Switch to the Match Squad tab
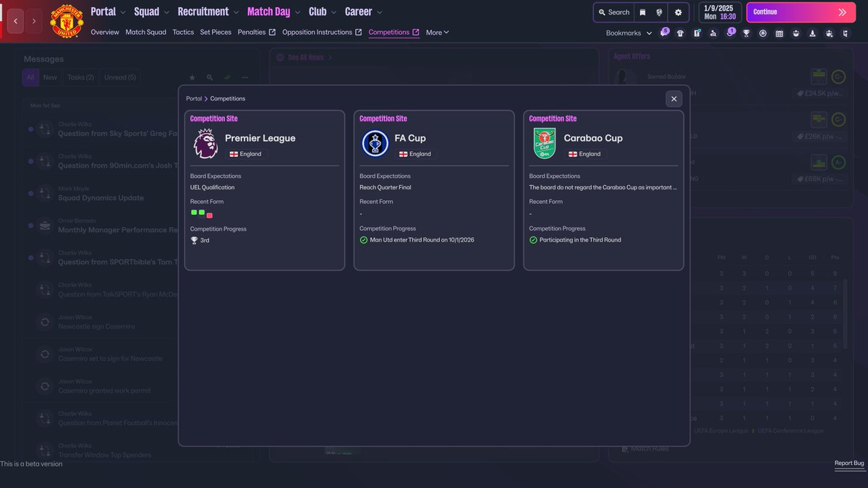868x488 pixels. tap(145, 33)
